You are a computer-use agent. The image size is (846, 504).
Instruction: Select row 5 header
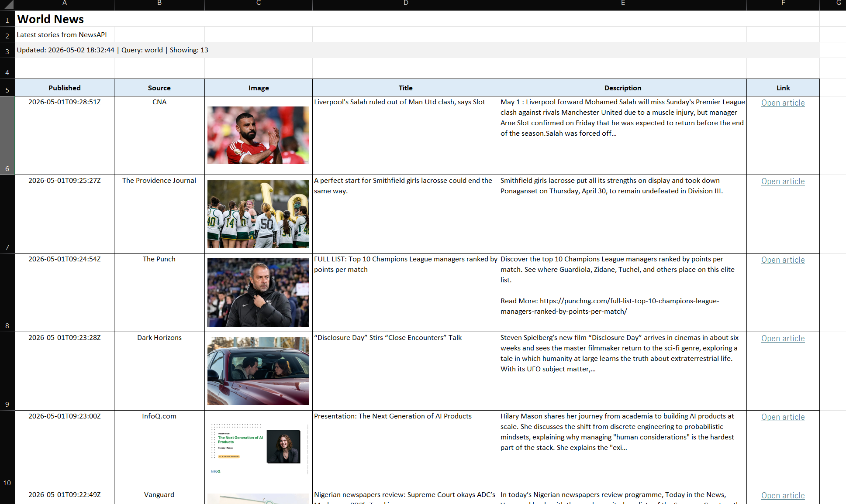click(7, 88)
